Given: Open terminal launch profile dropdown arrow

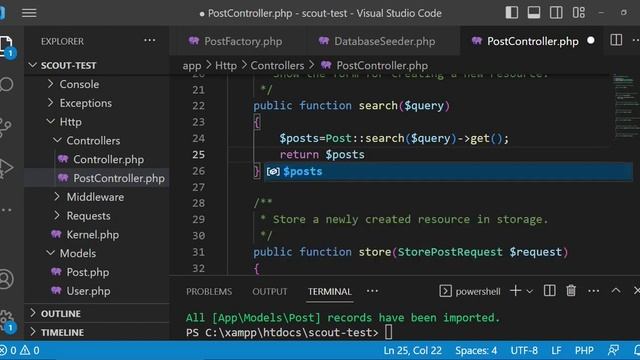Looking at the screenshot, I should point(529,291).
